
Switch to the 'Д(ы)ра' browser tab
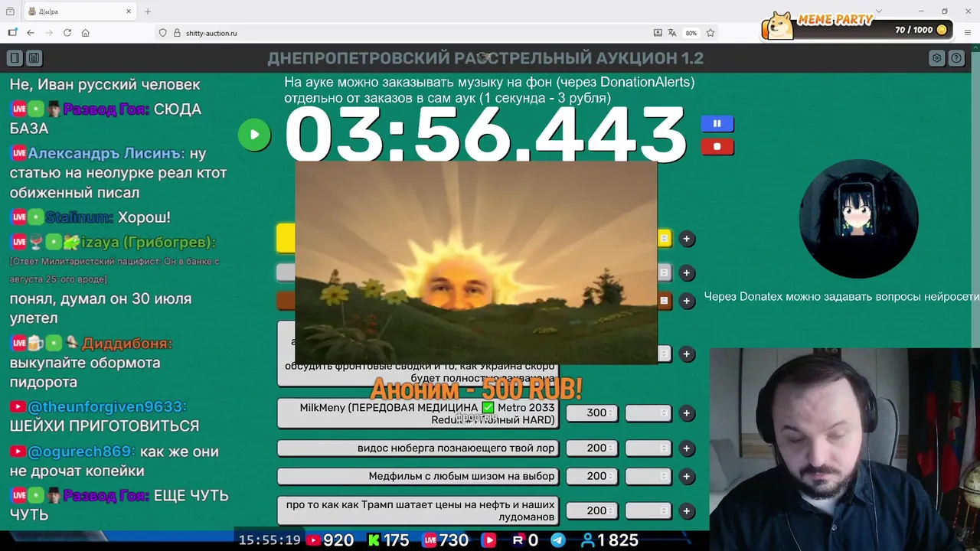tap(79, 11)
